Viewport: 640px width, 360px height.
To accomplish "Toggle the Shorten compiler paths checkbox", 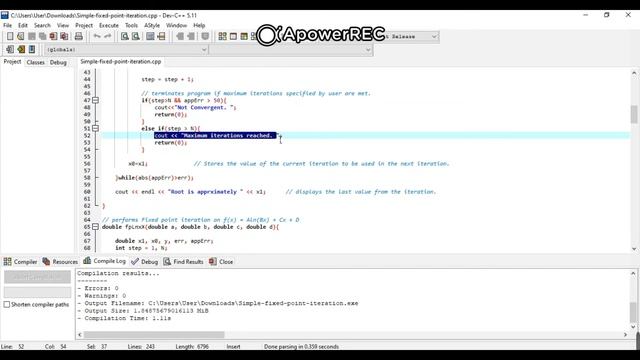I will [7, 304].
